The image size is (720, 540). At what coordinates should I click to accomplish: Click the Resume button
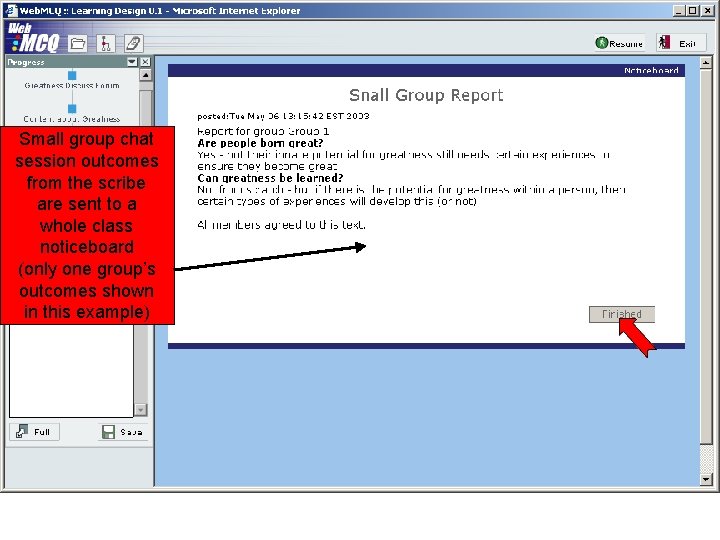619,43
